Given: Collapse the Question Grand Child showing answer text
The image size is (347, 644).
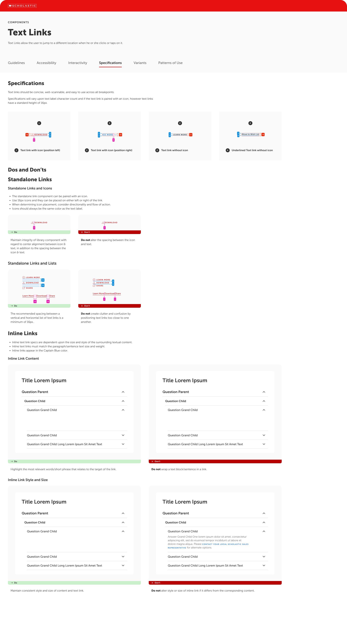Looking at the screenshot, I should pos(264,532).
